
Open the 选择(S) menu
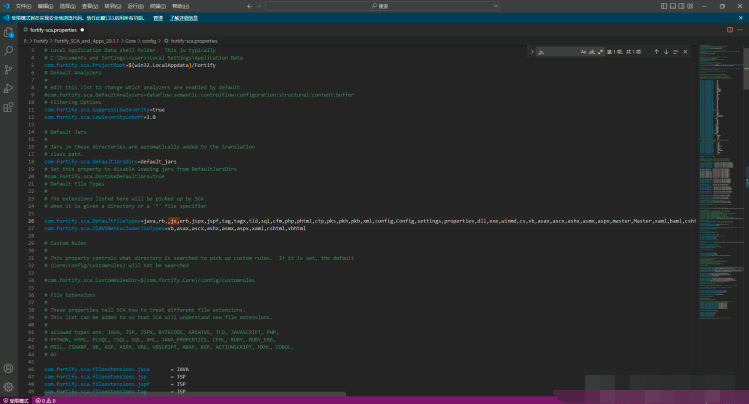tap(68, 6)
